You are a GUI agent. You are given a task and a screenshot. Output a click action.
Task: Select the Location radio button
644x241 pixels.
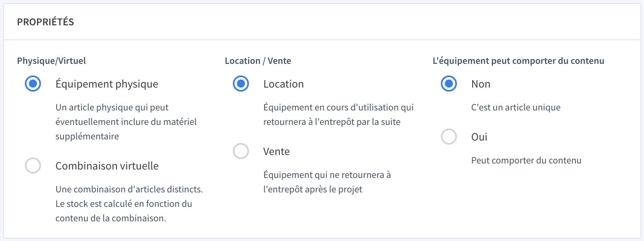point(241,84)
